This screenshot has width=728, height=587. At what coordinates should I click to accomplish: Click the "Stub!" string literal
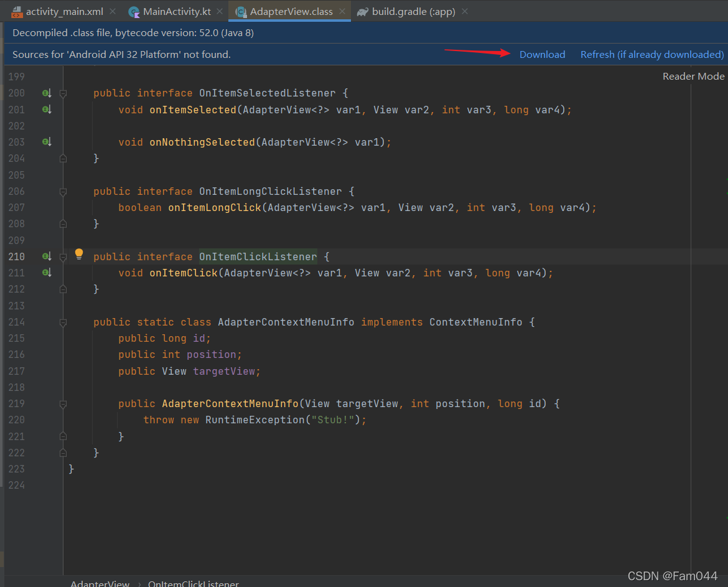point(333,420)
